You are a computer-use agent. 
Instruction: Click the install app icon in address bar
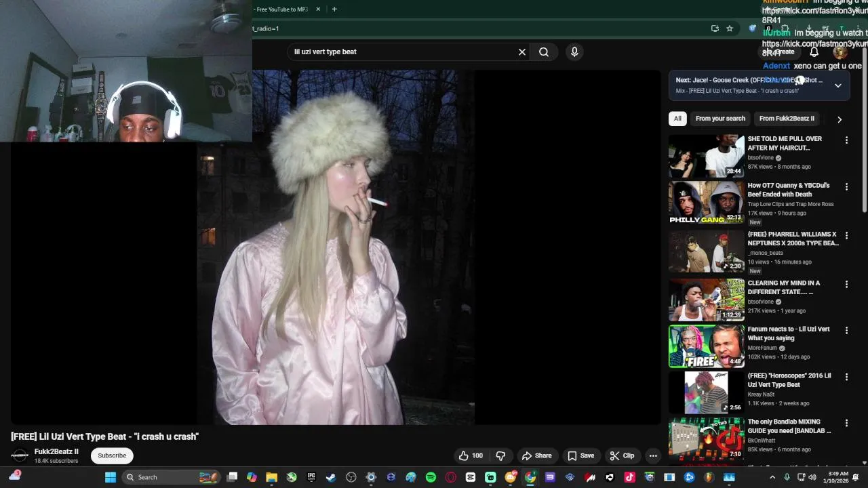[x=715, y=28]
